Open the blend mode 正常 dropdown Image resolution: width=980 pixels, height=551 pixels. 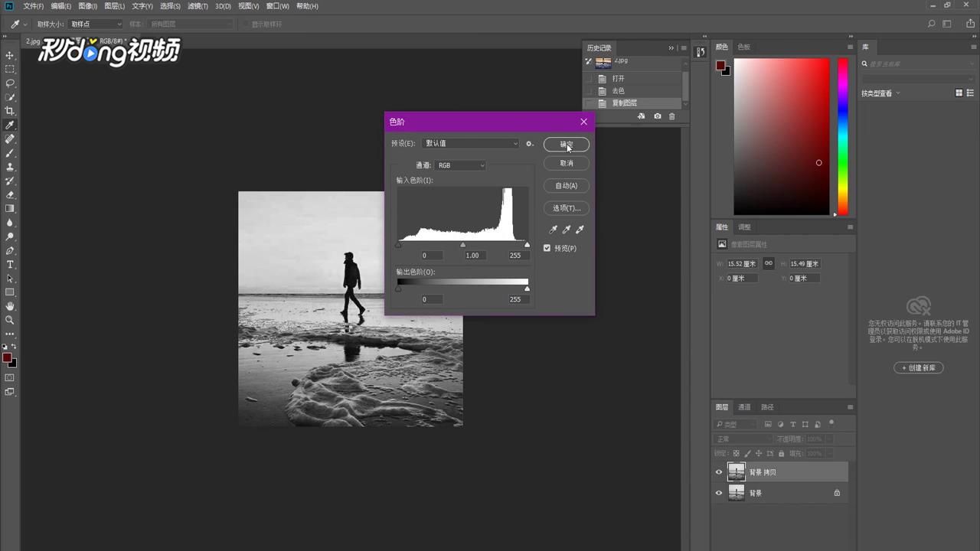(x=743, y=439)
